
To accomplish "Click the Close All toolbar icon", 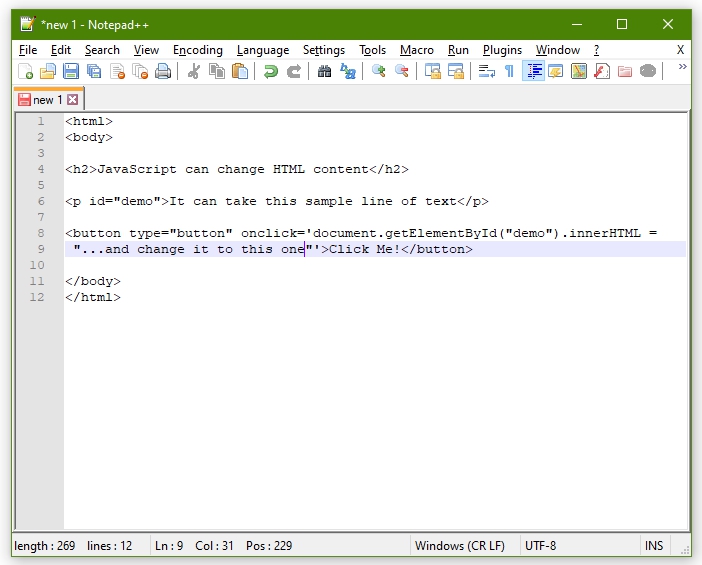I will (x=140, y=72).
